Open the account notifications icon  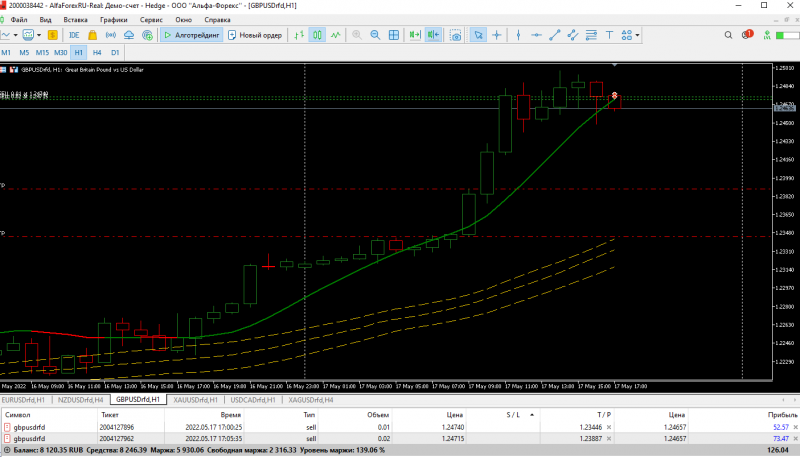[747, 35]
